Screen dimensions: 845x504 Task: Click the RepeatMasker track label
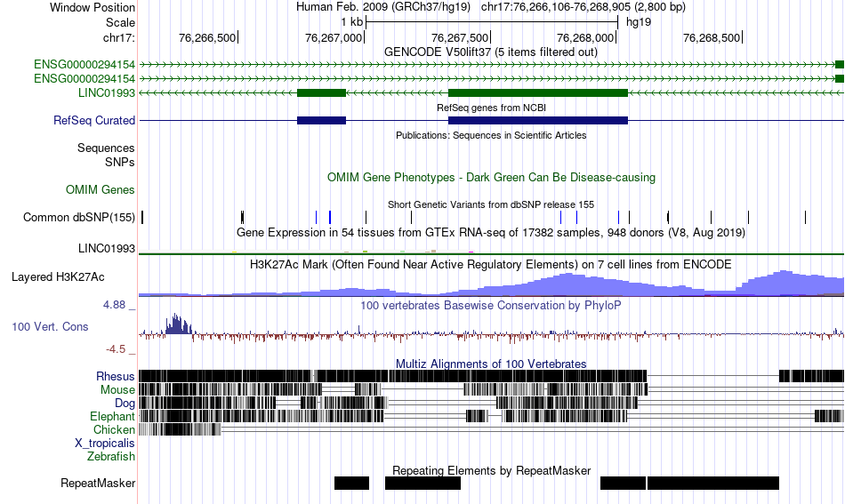click(x=98, y=483)
